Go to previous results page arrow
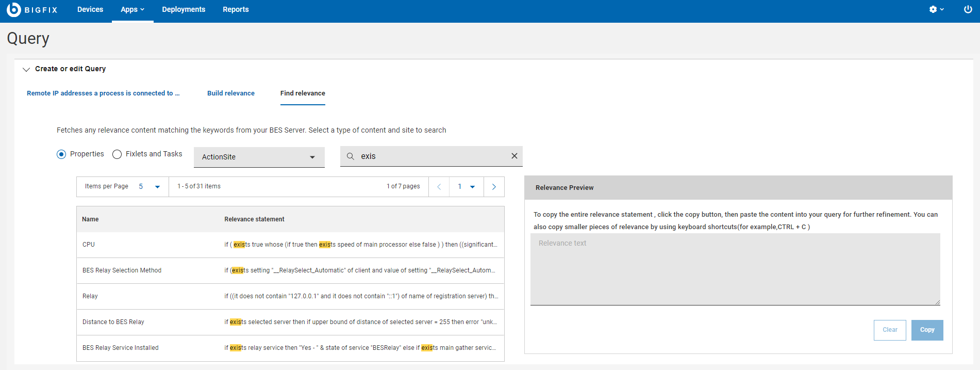This screenshot has width=980, height=370. [439, 187]
